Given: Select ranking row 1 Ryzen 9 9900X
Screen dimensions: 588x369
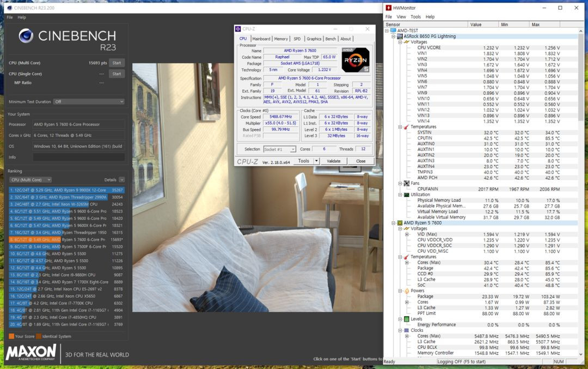Looking at the screenshot, I should point(66,190).
